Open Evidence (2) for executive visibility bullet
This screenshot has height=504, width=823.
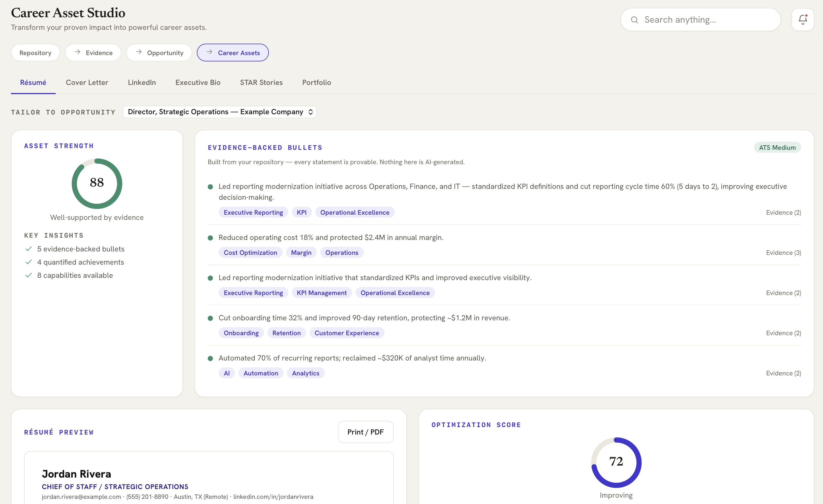coord(783,293)
